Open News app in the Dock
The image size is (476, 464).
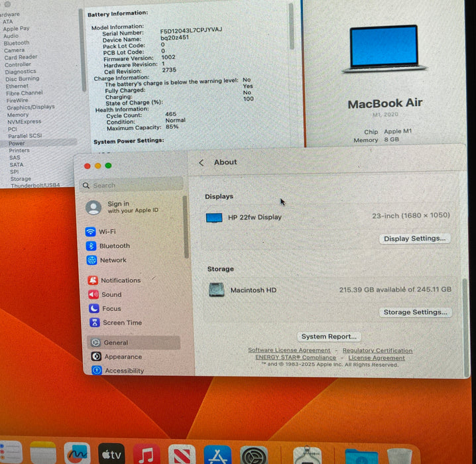[x=182, y=454]
